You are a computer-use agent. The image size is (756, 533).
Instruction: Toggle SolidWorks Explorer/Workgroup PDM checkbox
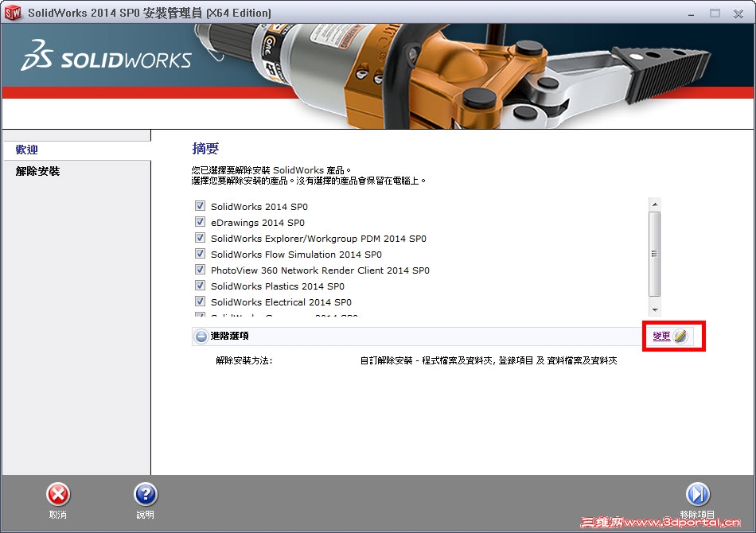click(x=200, y=238)
